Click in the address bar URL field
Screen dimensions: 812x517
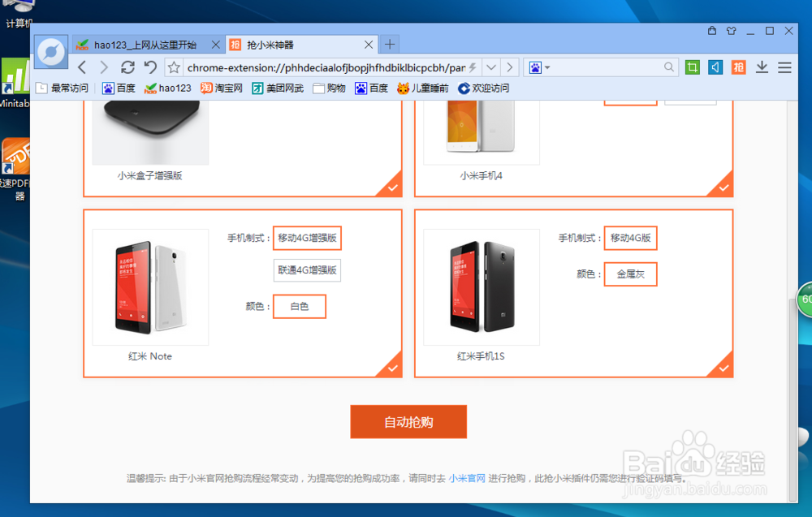coord(326,68)
